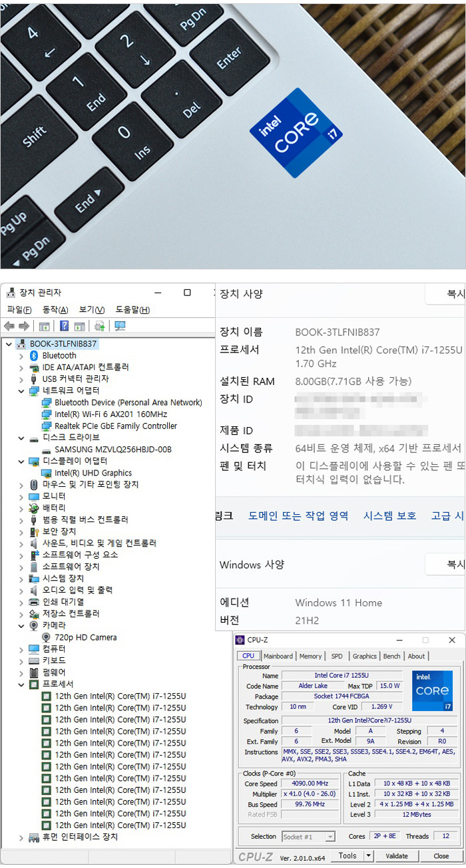Open the 동작(A) menu

pyautogui.click(x=55, y=310)
